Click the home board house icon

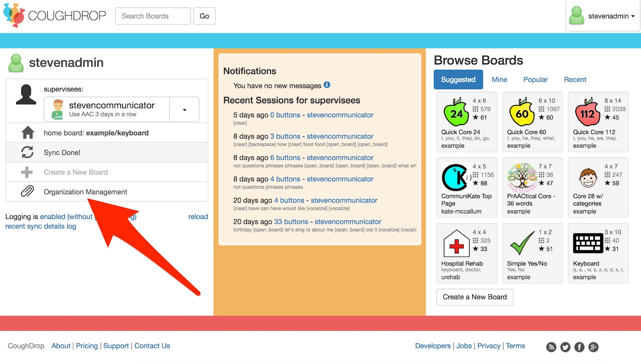[x=28, y=133]
